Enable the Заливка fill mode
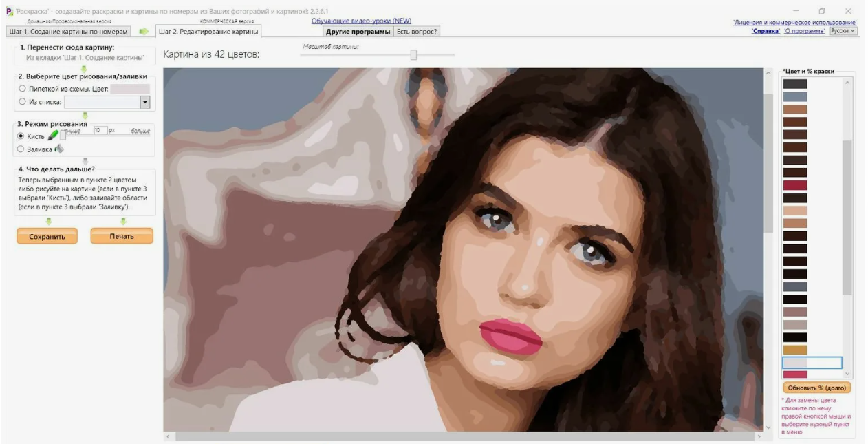Image resolution: width=868 pixels, height=444 pixels. [x=21, y=149]
